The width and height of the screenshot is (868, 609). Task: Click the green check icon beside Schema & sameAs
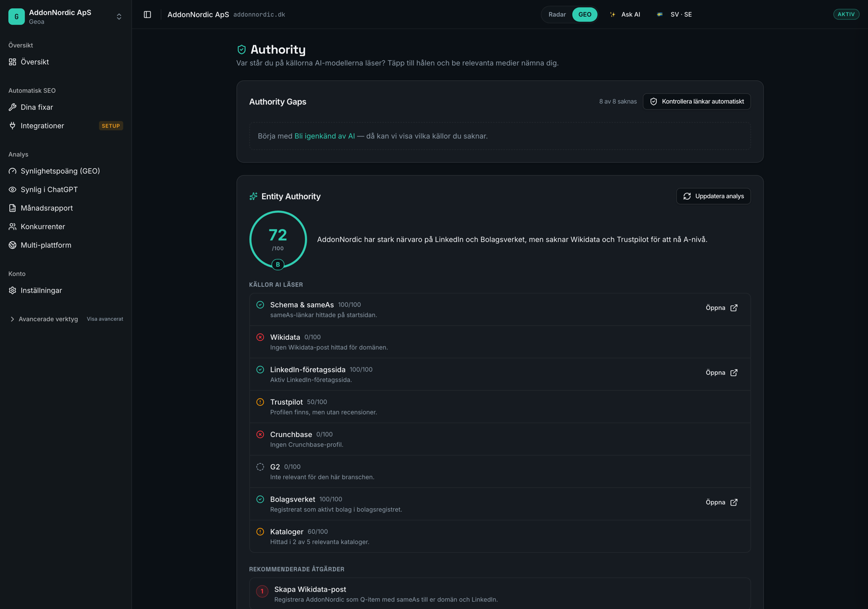[x=260, y=305]
